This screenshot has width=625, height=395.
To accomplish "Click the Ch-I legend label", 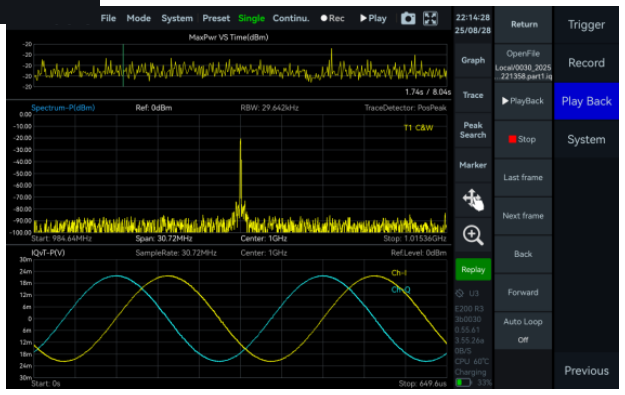I will pos(399,273).
